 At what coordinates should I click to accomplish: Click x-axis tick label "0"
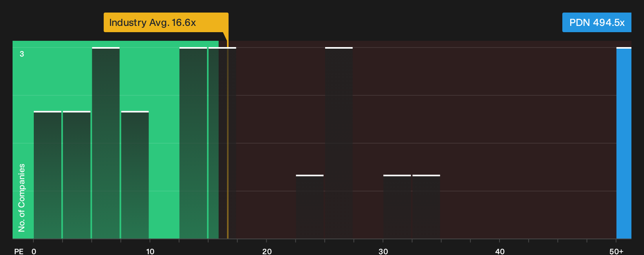(x=34, y=251)
